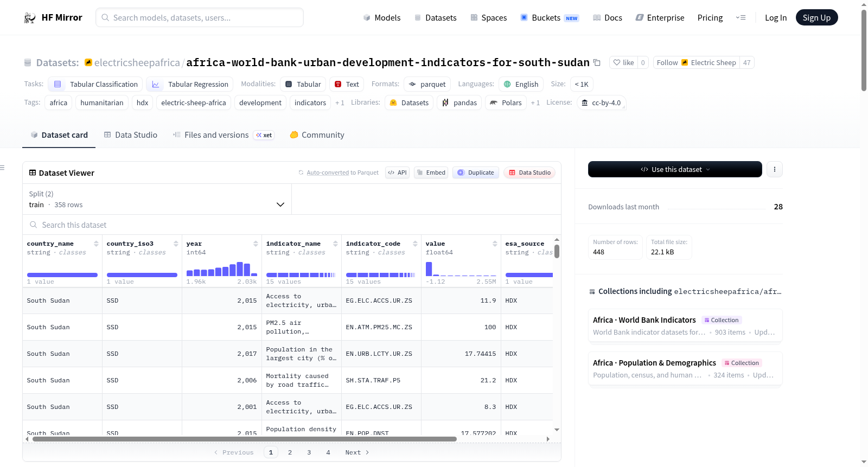
Task: Expand the +1 more tags
Action: (x=340, y=103)
